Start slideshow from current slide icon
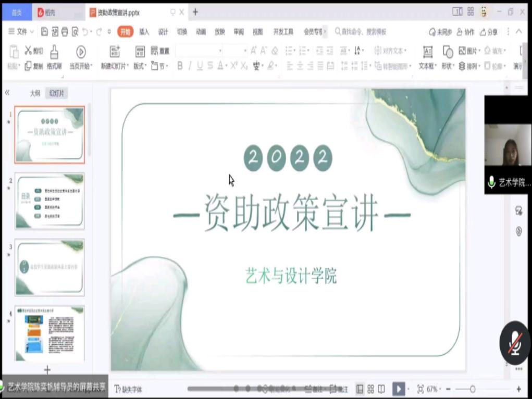The height and width of the screenshot is (399, 532). pos(81,52)
